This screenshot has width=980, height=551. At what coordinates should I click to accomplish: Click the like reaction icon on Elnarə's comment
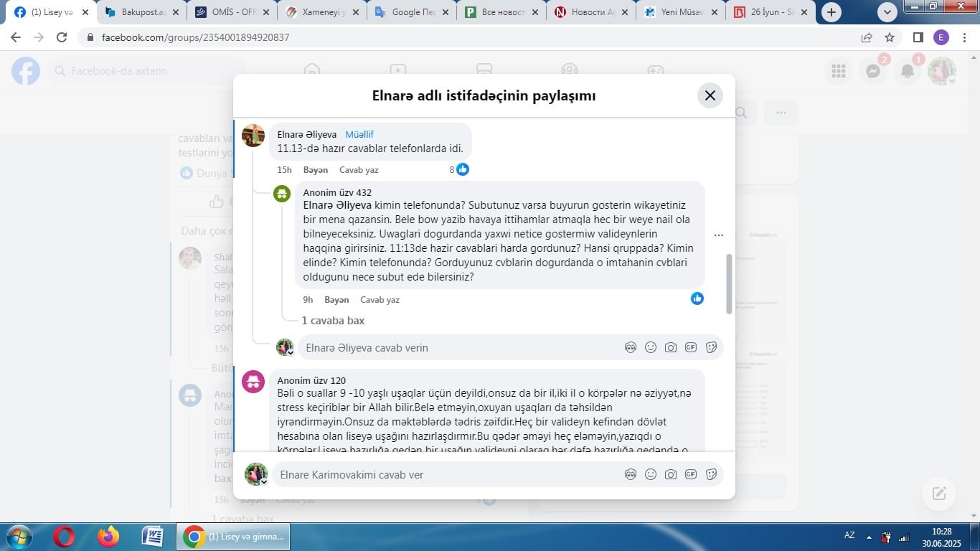tap(463, 169)
